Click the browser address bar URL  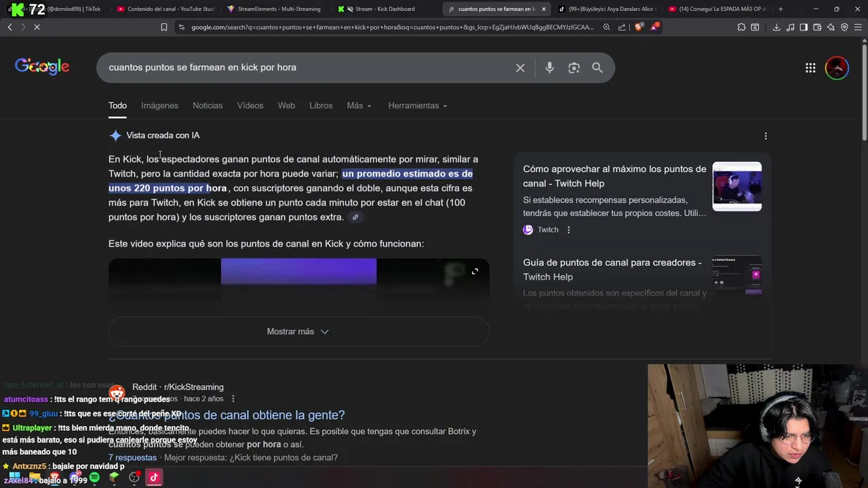[x=392, y=27]
